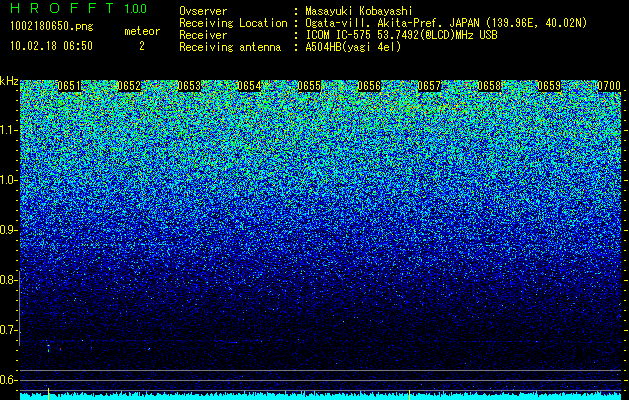
Task: Click the 0652 time marker
Action: 130,86
